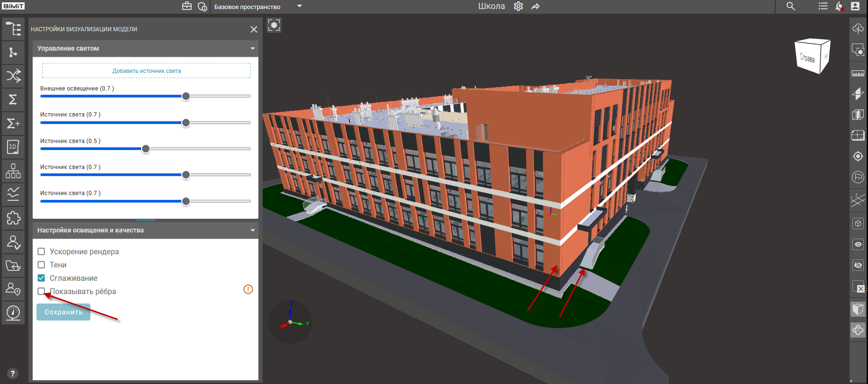Open the model settings gear next to Школа
Screen dimensions: 868x384
[518, 7]
